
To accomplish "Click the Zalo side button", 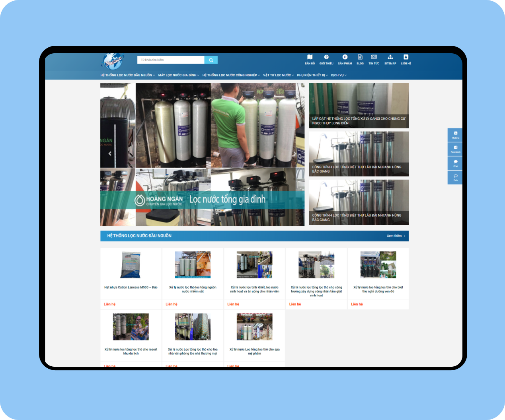I will click(x=455, y=177).
